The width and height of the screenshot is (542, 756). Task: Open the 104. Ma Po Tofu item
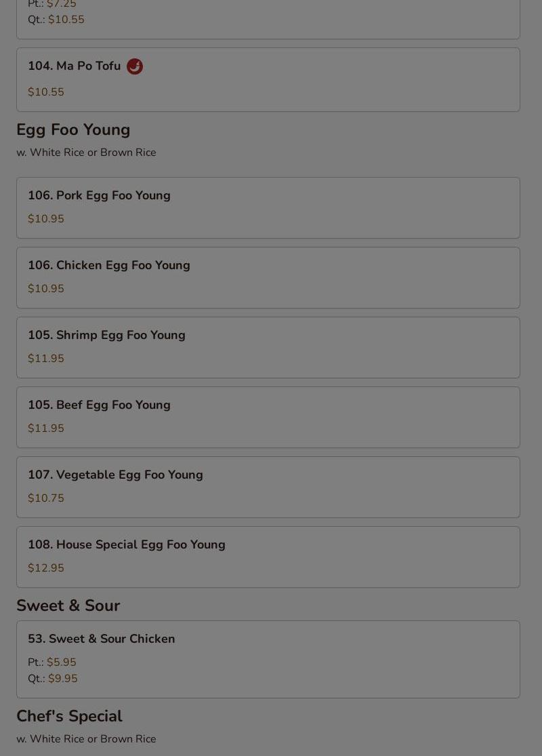[x=75, y=66]
